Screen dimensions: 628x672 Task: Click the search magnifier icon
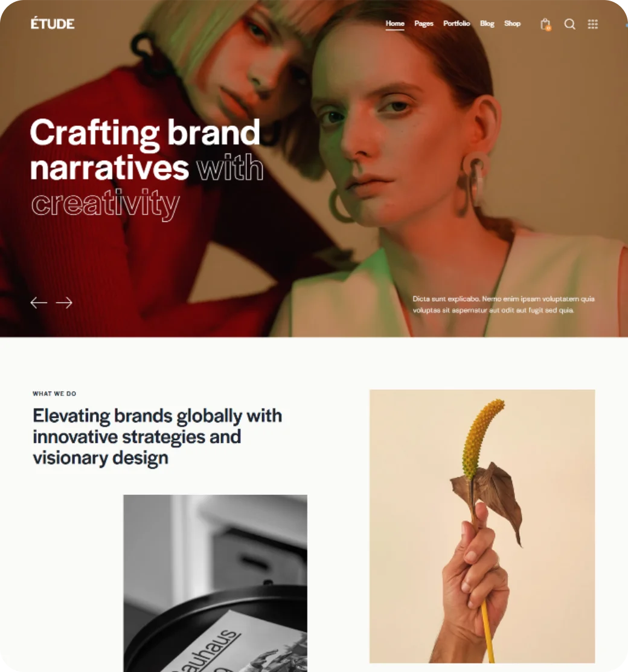coord(569,24)
